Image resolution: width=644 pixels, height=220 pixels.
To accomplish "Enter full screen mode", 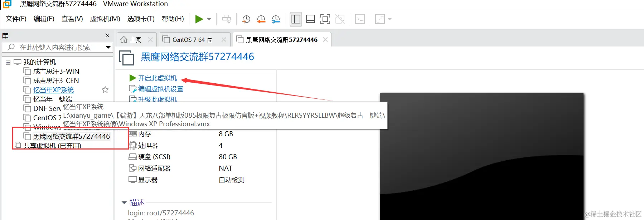I will [325, 19].
